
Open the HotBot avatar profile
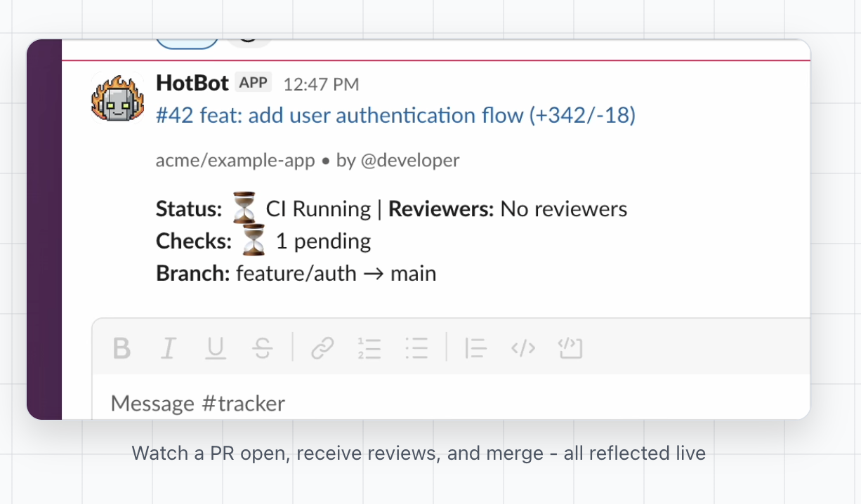tap(117, 98)
